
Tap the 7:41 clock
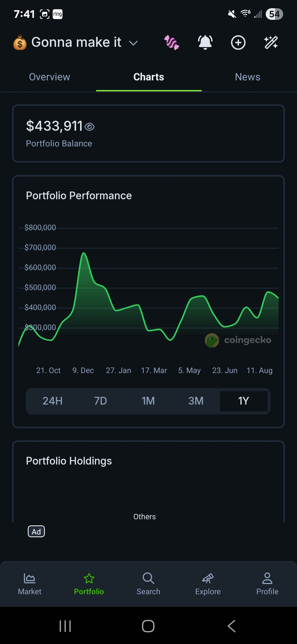(24, 14)
